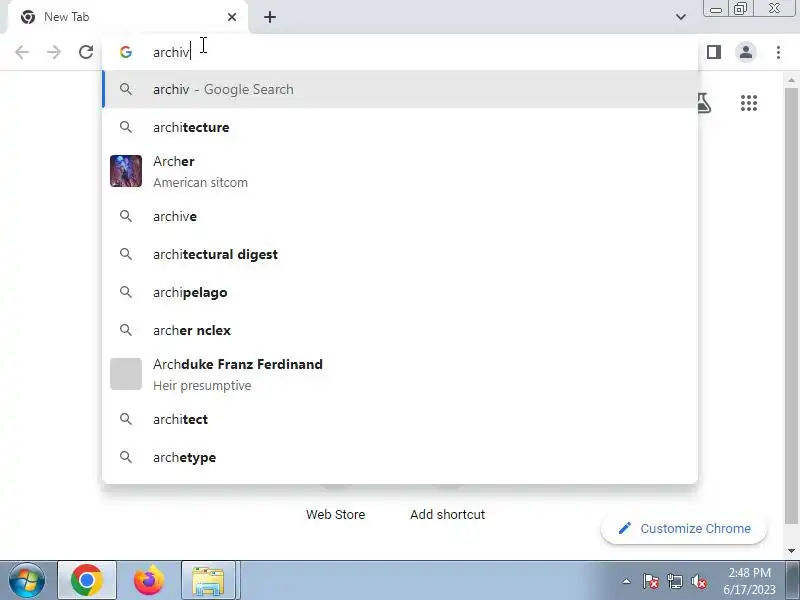800x600 pixels.
Task: Choose the 'architect' suggestion
Action: [x=400, y=419]
